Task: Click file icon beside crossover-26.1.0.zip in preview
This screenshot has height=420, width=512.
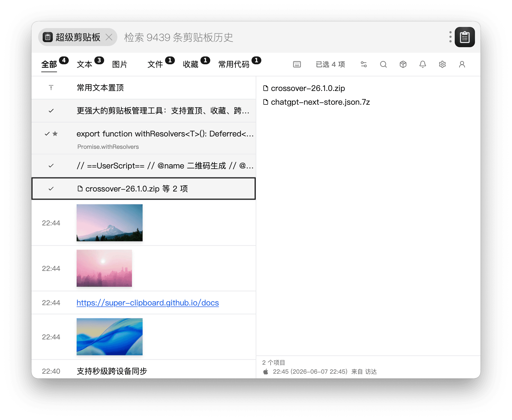Action: click(266, 88)
